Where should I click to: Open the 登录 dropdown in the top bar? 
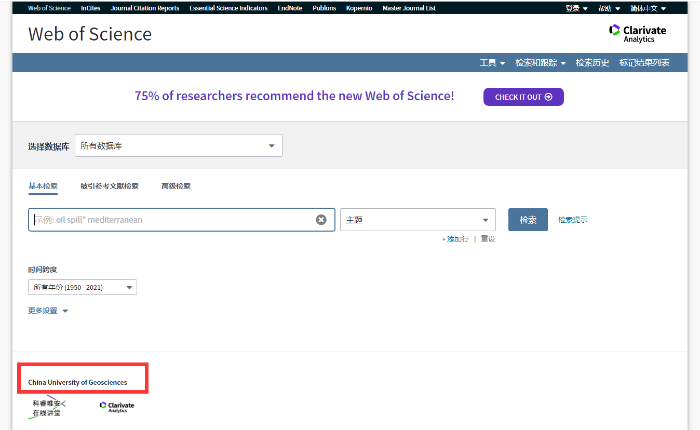click(577, 8)
